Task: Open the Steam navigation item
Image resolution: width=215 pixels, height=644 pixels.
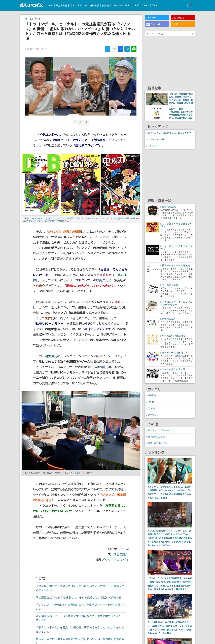Action: pos(145,6)
